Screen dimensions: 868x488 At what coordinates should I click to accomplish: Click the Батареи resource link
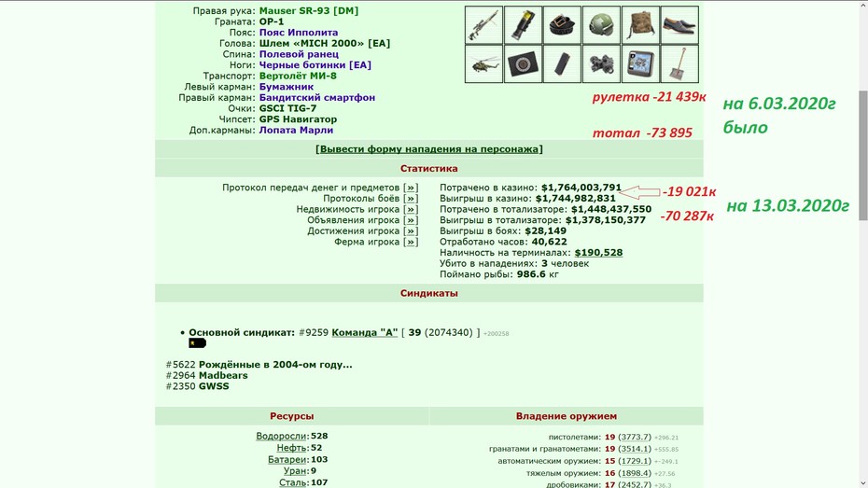coord(287,459)
